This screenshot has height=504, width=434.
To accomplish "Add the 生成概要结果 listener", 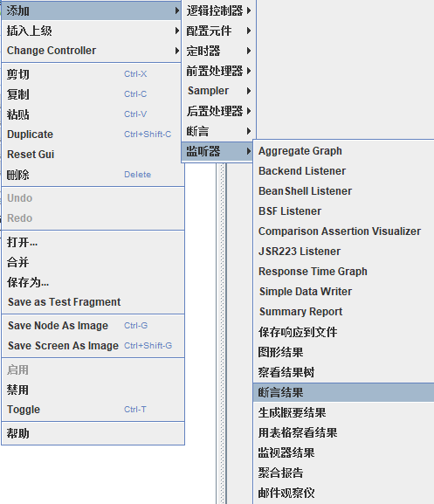I will click(344, 412).
